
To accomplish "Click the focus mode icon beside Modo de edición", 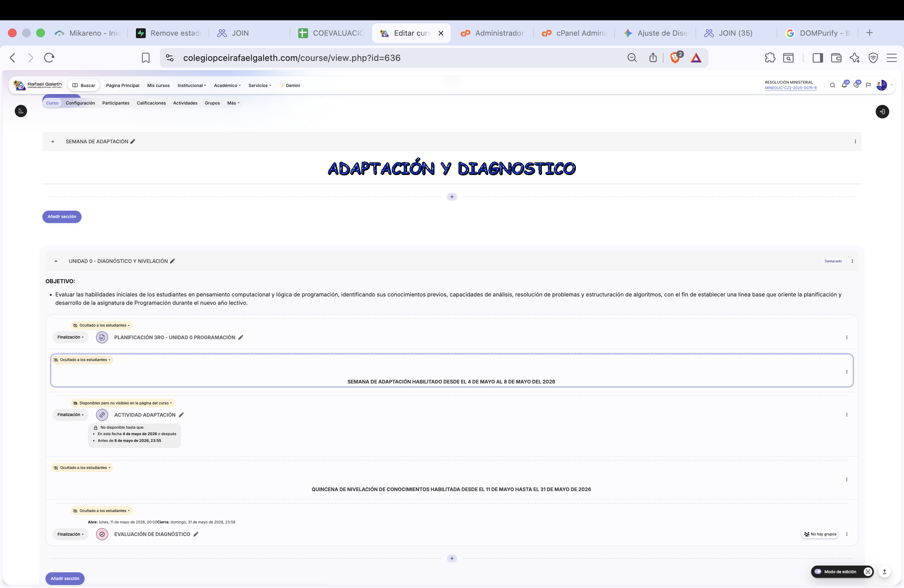I will point(868,572).
